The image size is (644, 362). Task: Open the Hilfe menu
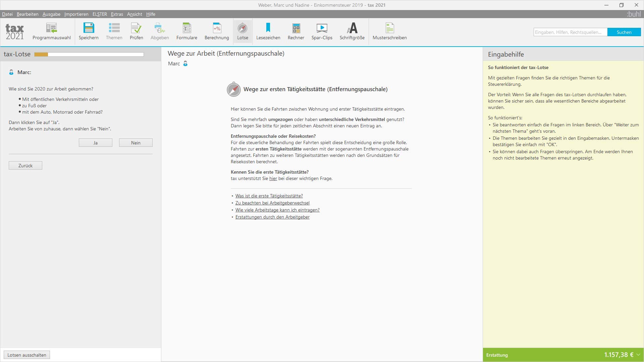[151, 14]
